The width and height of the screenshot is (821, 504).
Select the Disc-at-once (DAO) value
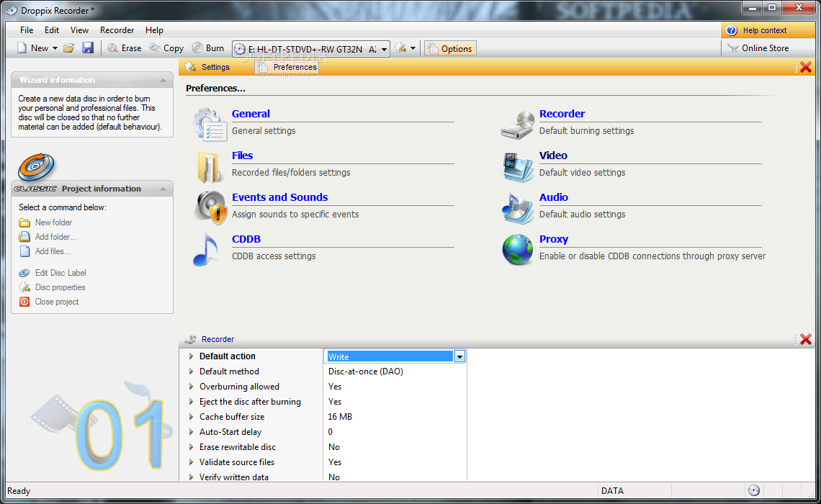(365, 372)
